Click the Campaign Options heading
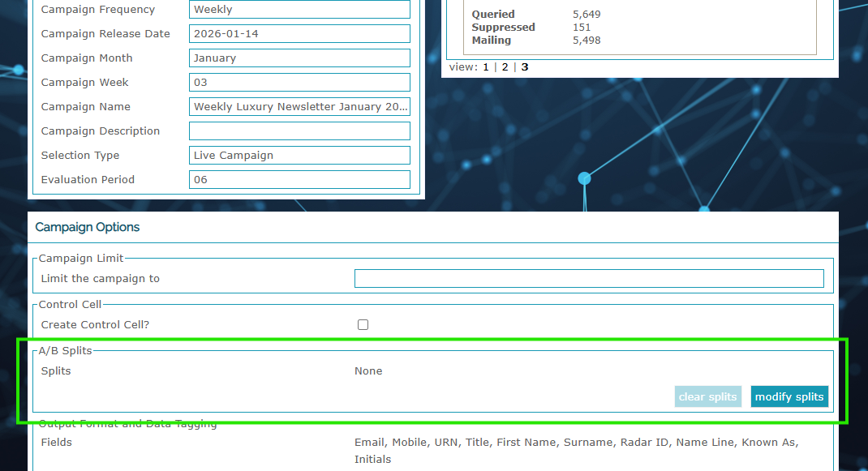868x471 pixels. coord(88,227)
